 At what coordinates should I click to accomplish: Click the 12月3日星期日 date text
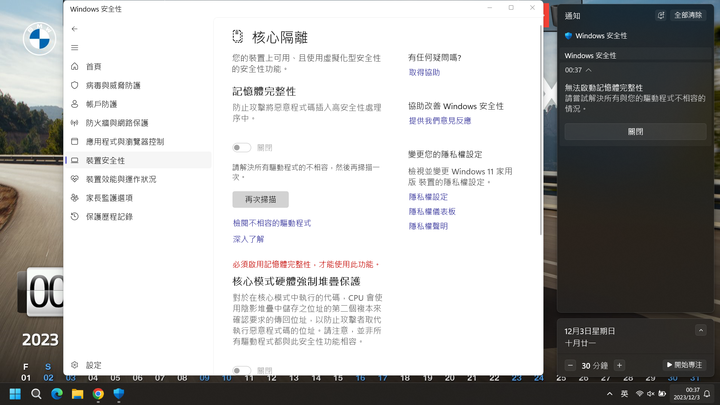(x=590, y=331)
